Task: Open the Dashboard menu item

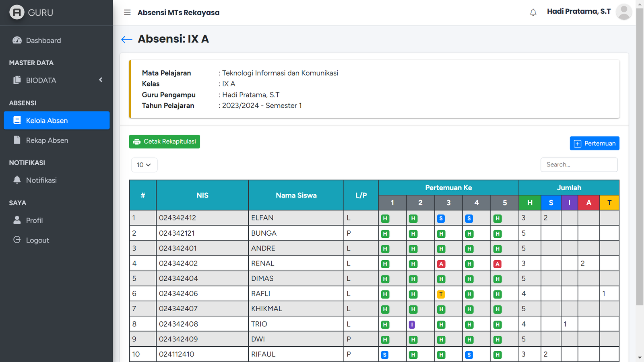Action: 43,41
